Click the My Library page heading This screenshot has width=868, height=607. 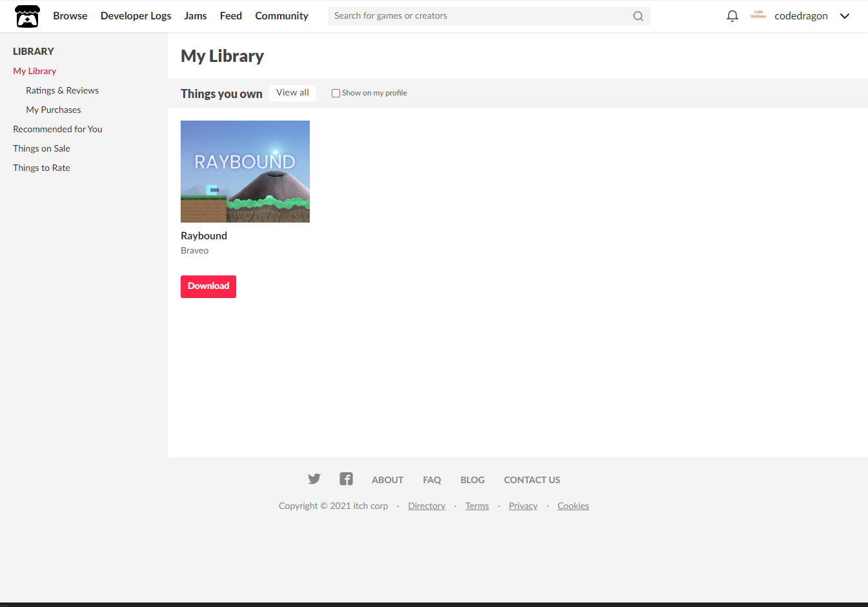coord(222,56)
